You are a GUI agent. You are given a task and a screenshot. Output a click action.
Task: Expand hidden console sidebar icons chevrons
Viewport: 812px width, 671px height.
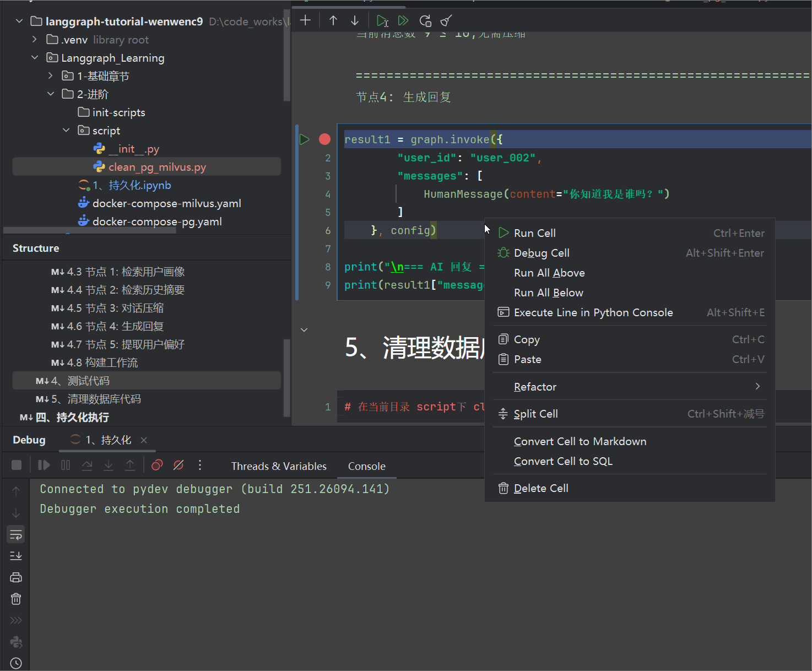(16, 620)
